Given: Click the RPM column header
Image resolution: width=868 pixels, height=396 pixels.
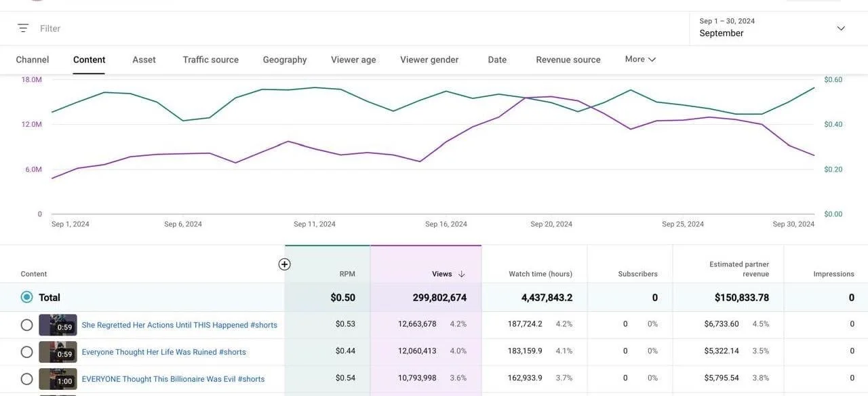Looking at the screenshot, I should [347, 274].
